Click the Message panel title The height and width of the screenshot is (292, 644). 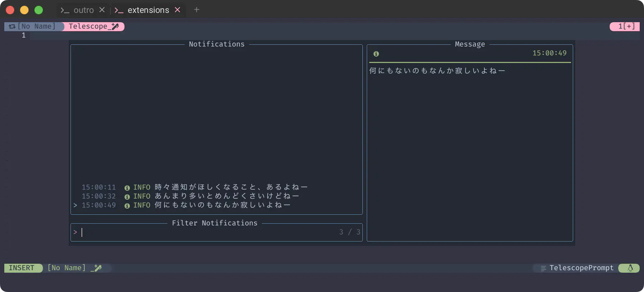tap(470, 44)
